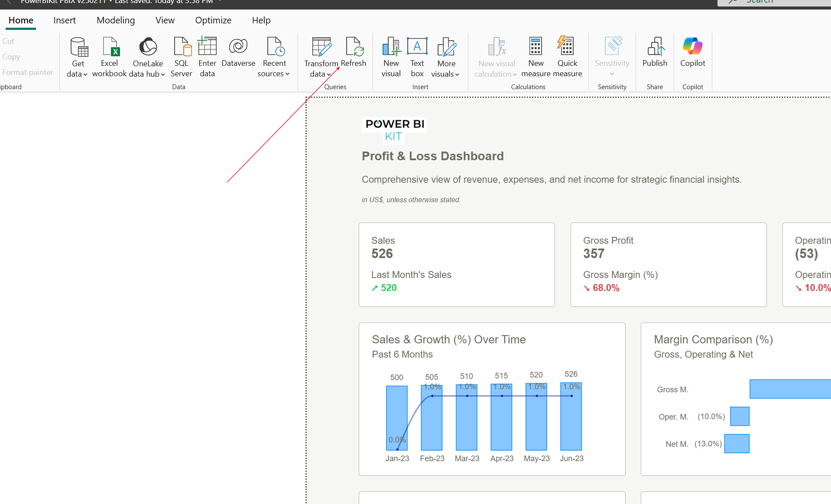The width and height of the screenshot is (831, 504).
Task: Click the Oper. M. bar in margin chart
Action: [x=740, y=416]
